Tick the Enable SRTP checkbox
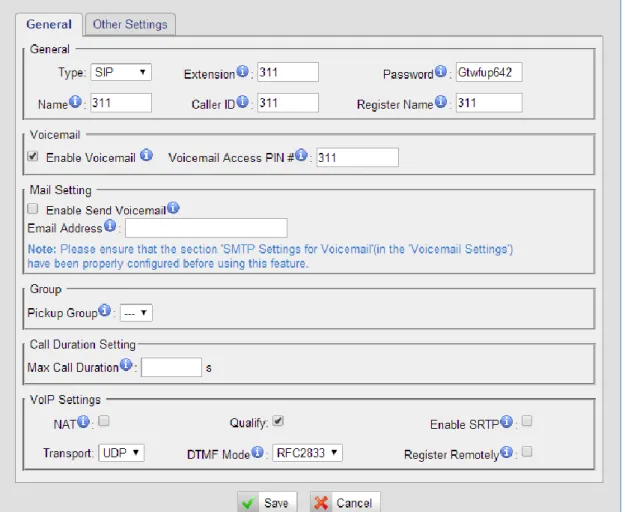The image size is (625, 512). tap(527, 421)
